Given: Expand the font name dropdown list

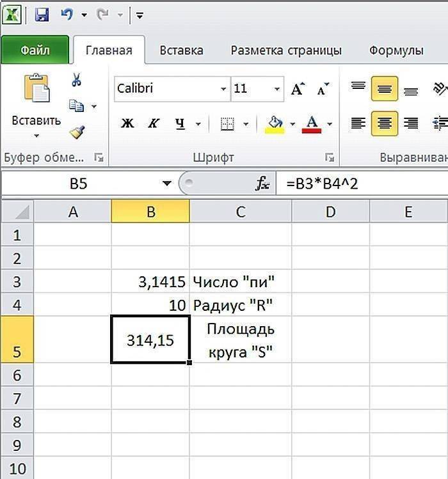Looking at the screenshot, I should click(223, 89).
